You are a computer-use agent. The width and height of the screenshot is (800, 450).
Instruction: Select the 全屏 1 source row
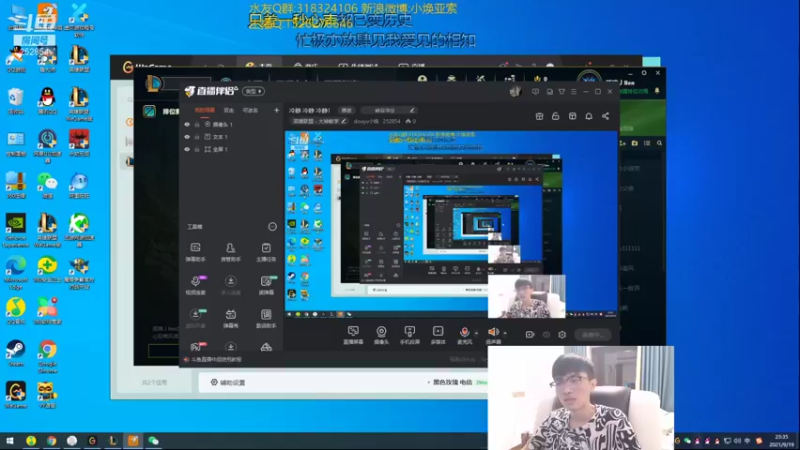tap(232, 149)
